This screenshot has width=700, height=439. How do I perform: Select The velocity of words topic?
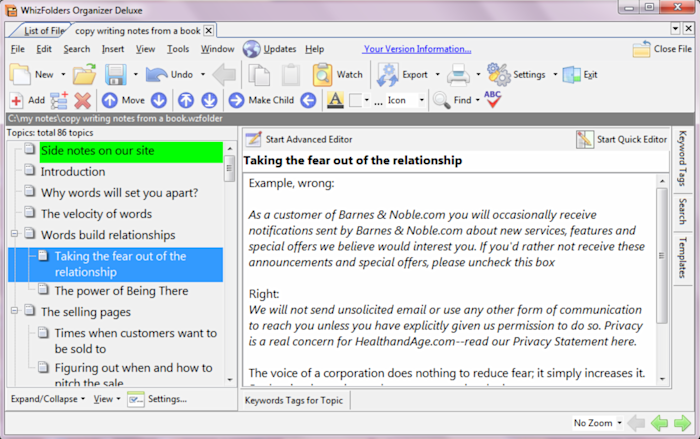pyautogui.click(x=96, y=214)
